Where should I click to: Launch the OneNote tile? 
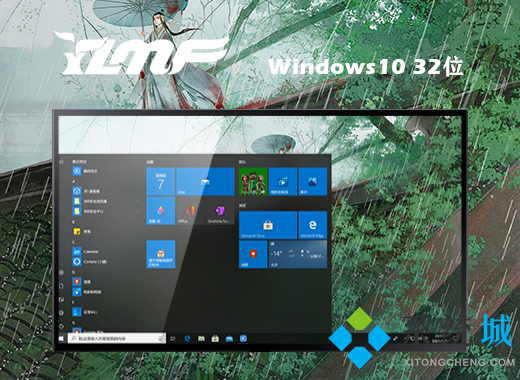220,211
